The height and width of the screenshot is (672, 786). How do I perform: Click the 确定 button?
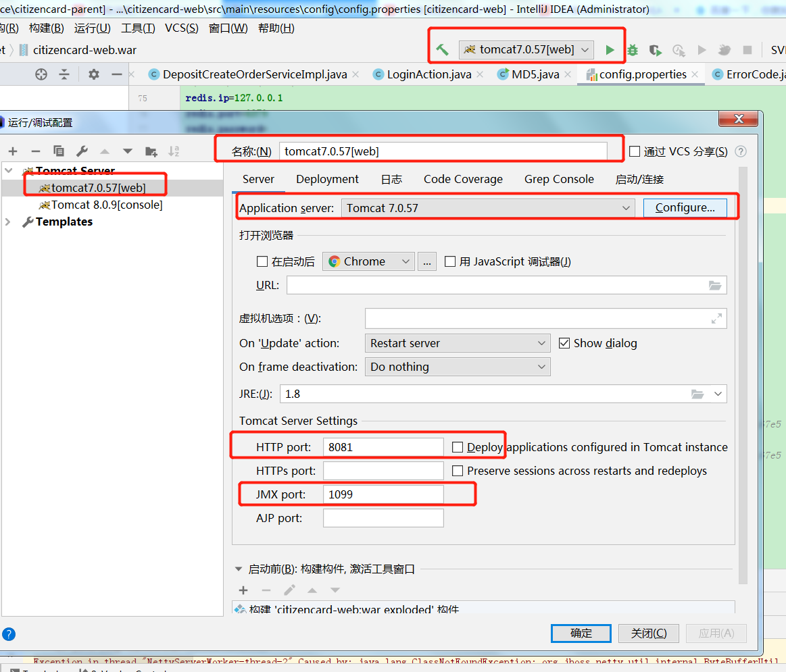pyautogui.click(x=581, y=634)
